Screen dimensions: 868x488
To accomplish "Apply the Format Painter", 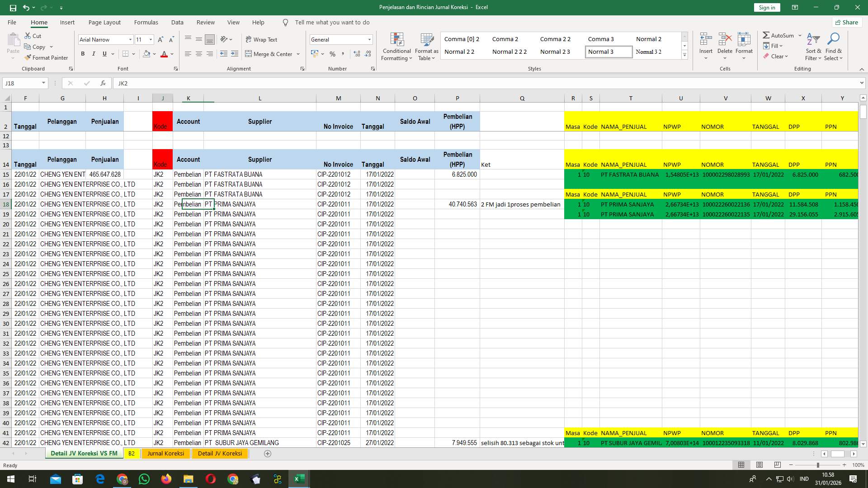I will pyautogui.click(x=47, y=57).
